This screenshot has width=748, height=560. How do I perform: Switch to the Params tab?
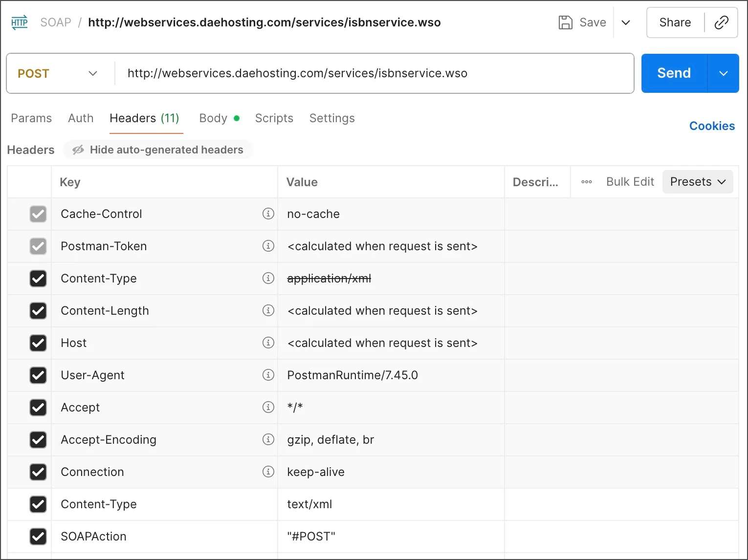pyautogui.click(x=31, y=118)
